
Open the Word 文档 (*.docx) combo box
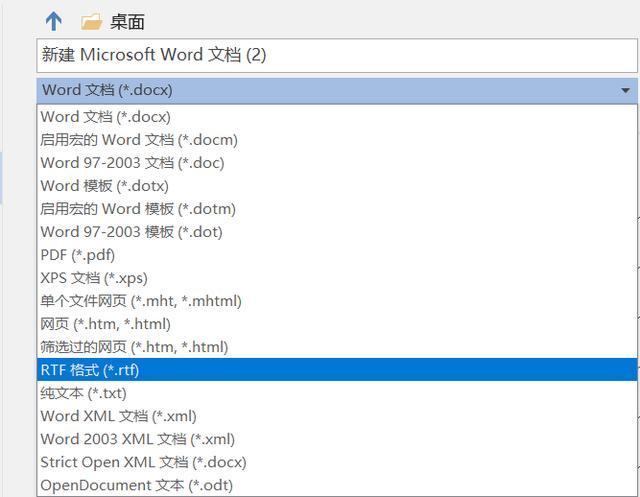click(337, 90)
